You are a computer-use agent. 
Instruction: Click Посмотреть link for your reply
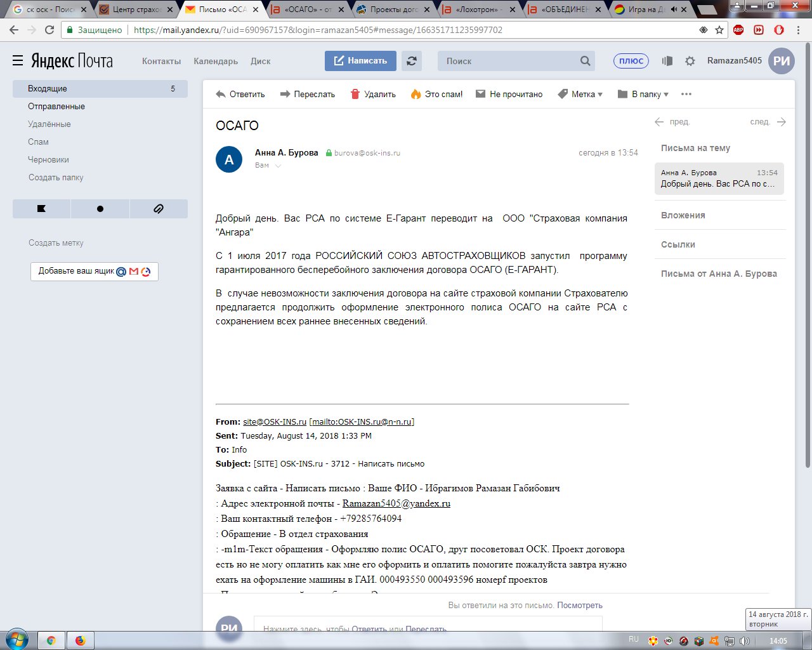[580, 606]
